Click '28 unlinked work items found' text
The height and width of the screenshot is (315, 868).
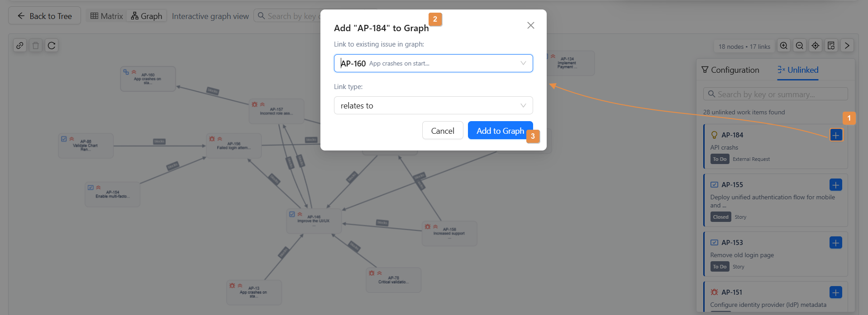[744, 112]
